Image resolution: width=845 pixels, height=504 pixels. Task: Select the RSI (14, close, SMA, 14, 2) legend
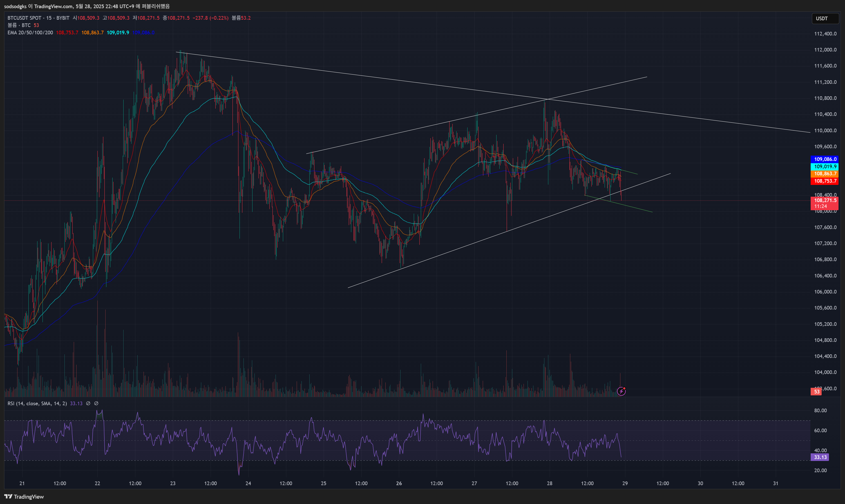[x=37, y=404]
